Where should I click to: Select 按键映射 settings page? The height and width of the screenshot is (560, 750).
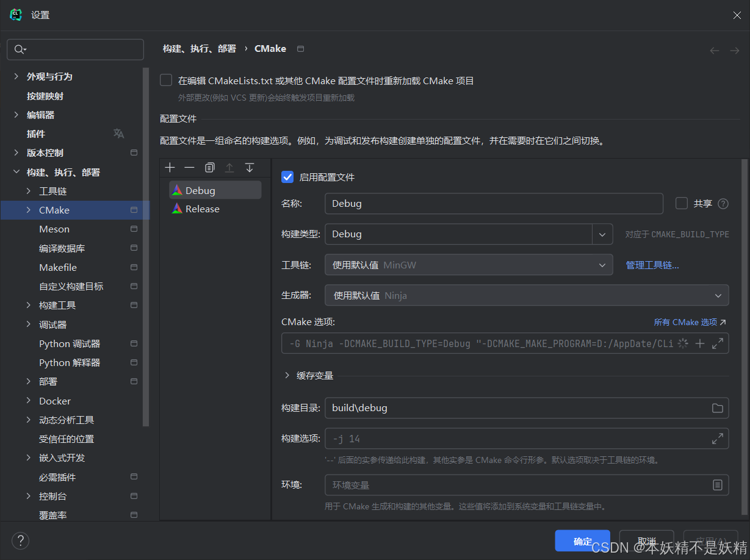pyautogui.click(x=45, y=96)
